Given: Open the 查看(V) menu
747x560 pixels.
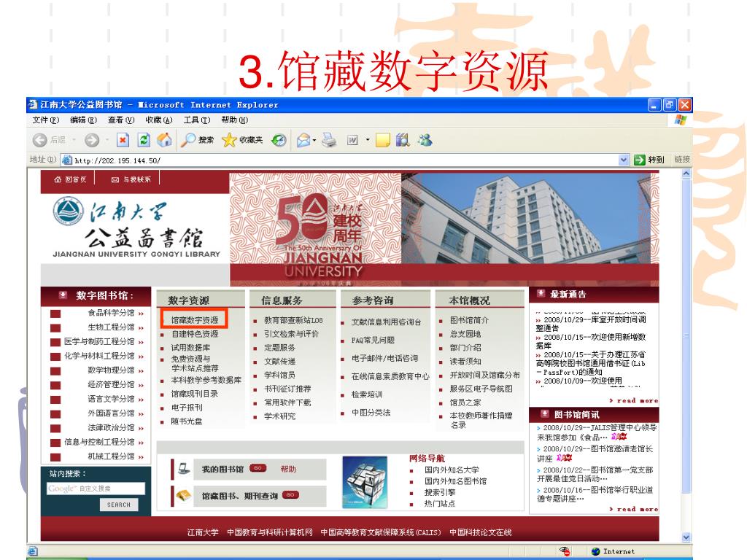Looking at the screenshot, I should tap(121, 120).
